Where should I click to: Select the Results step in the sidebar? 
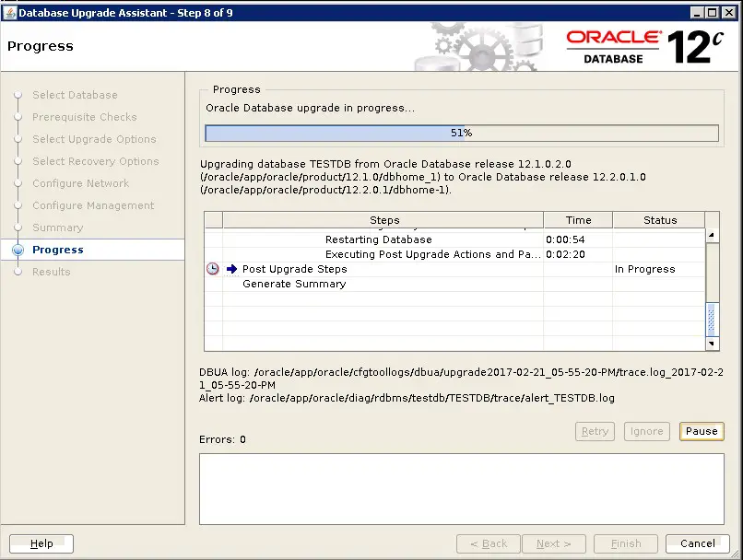pos(52,272)
